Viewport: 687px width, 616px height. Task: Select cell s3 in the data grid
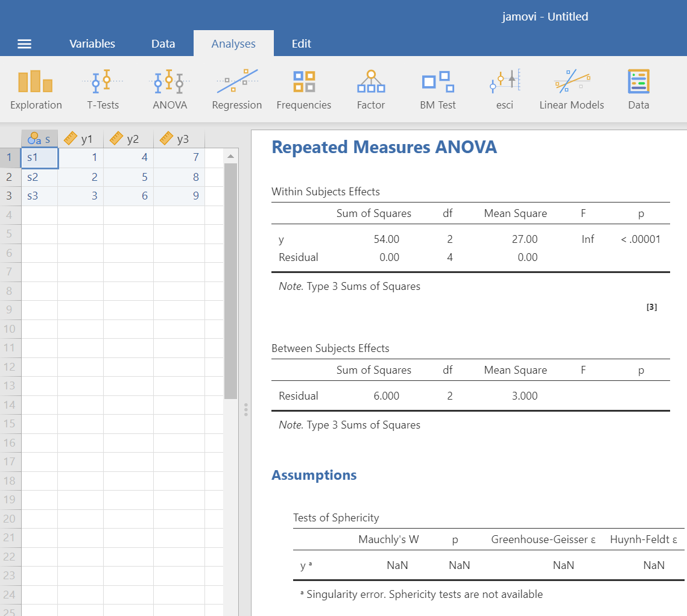click(39, 196)
